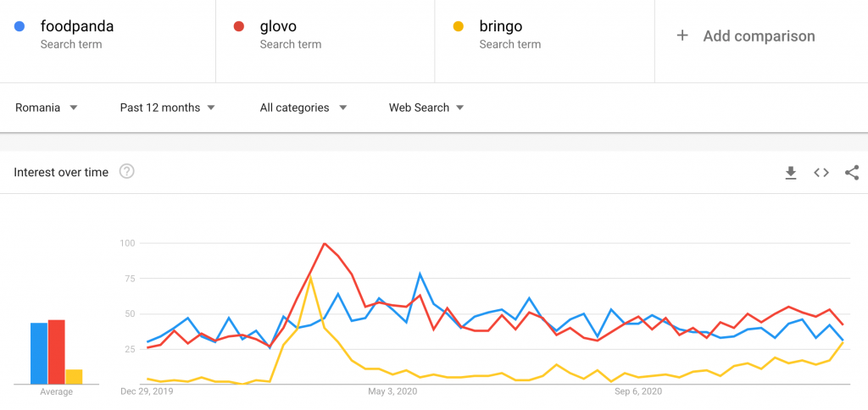Open the Web Search type dropdown

click(426, 108)
